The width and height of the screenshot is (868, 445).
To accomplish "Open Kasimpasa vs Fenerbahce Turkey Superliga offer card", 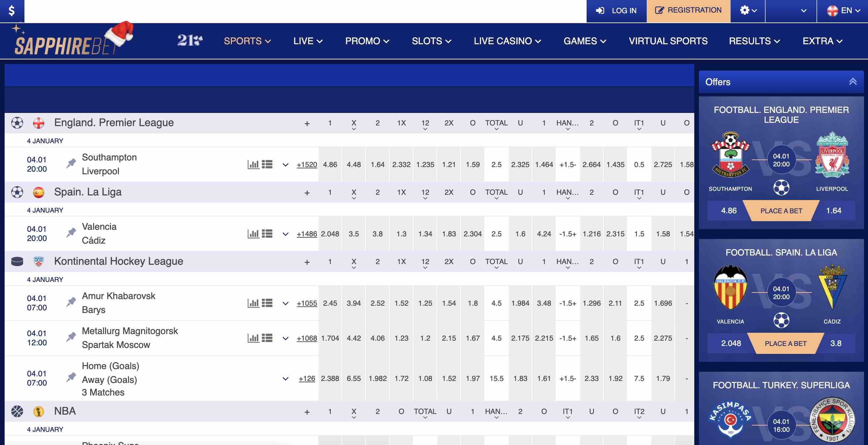I will pyautogui.click(x=781, y=409).
